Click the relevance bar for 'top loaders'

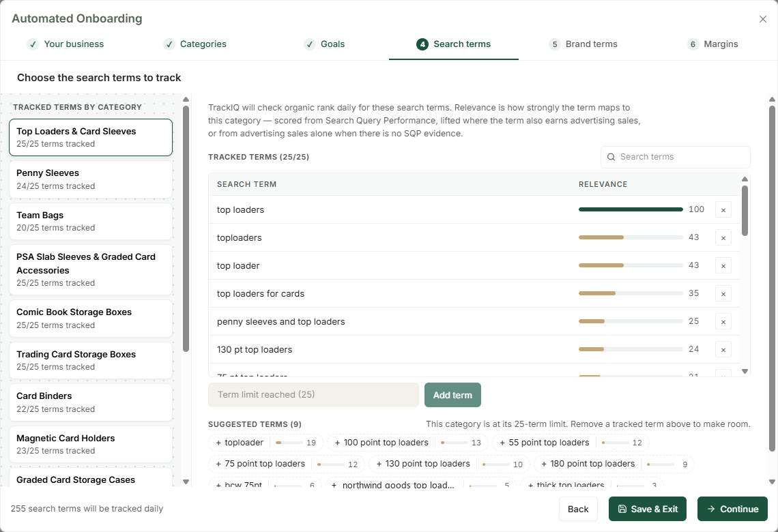(631, 209)
